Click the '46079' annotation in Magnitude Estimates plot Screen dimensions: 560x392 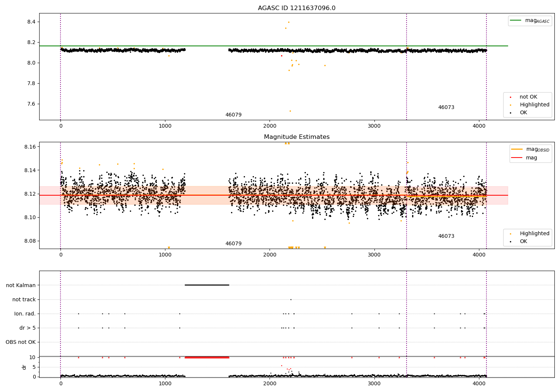(x=233, y=244)
